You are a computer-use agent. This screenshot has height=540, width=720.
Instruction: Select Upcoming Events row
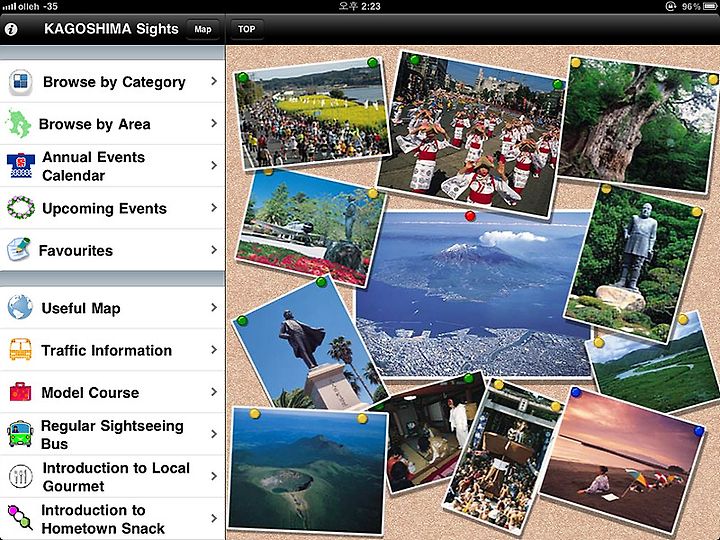click(x=112, y=208)
